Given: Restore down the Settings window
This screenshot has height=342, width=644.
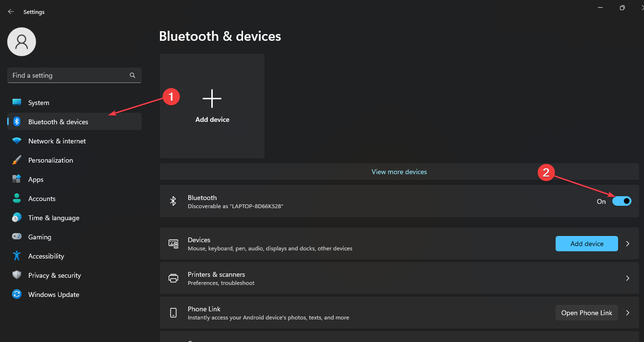Looking at the screenshot, I should tap(622, 8).
